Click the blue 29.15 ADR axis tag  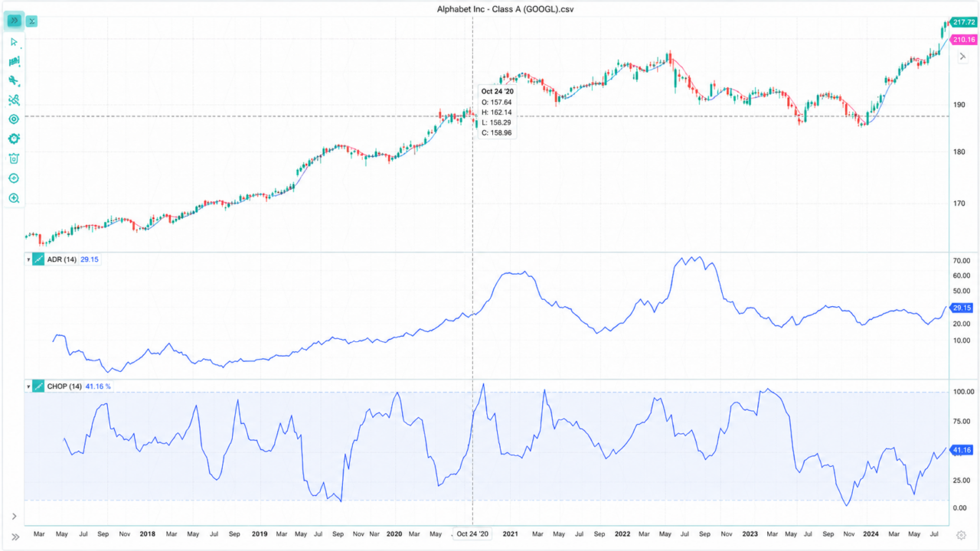[x=961, y=308]
